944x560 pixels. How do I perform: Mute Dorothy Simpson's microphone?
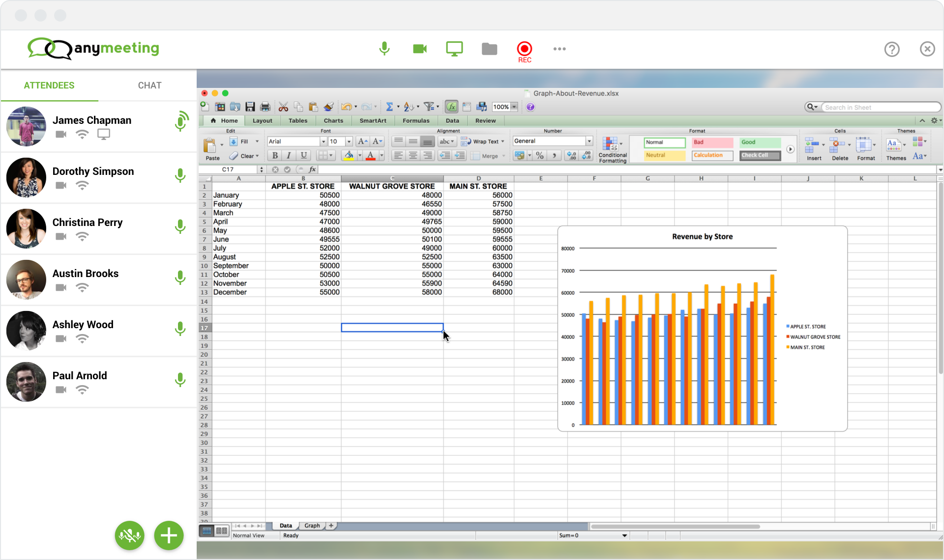coord(180,175)
